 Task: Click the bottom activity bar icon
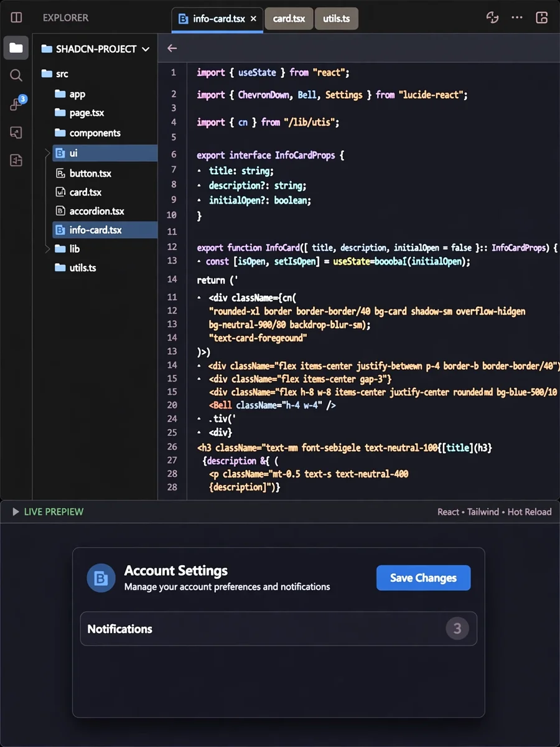coord(16,161)
